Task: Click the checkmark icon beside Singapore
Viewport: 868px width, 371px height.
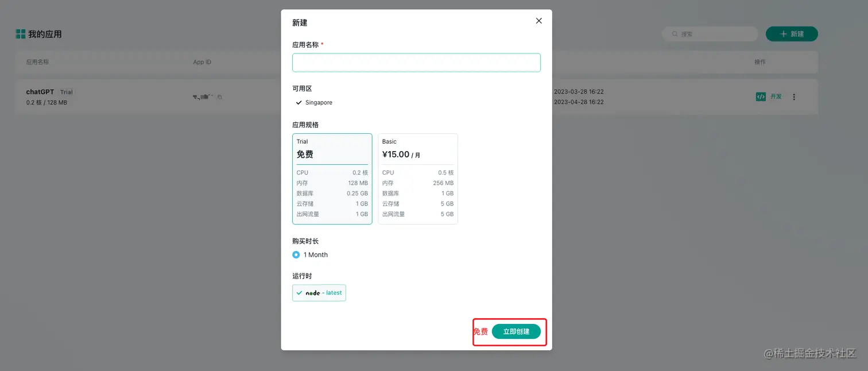Action: tap(299, 102)
